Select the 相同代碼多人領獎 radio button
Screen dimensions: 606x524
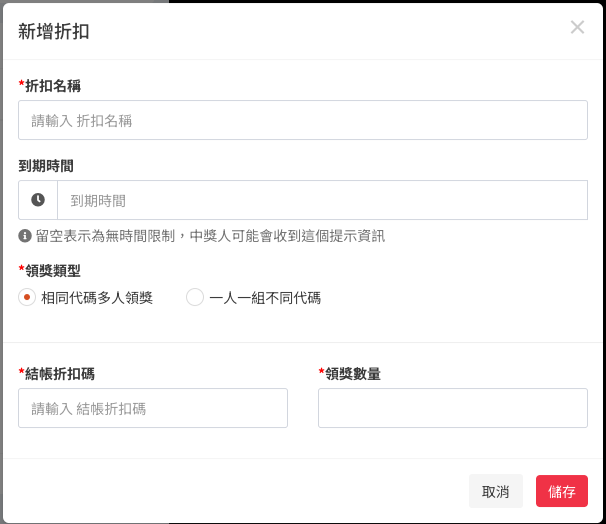[x=27, y=297]
